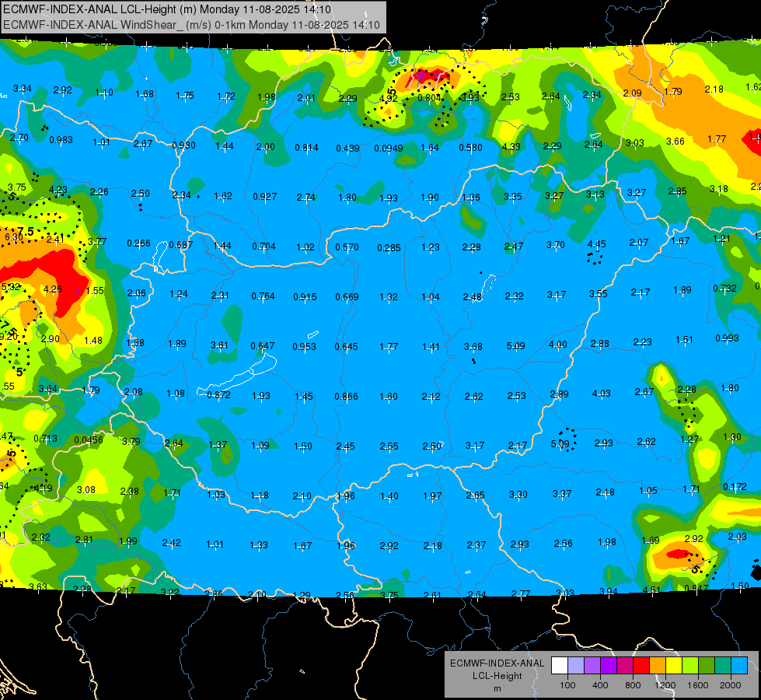Click the 1200 legend scale label
This screenshot has height=700, width=761.
click(665, 685)
